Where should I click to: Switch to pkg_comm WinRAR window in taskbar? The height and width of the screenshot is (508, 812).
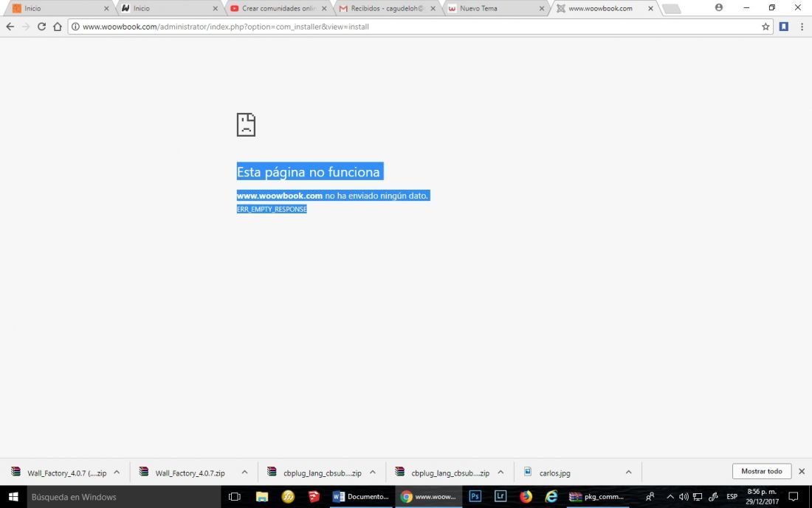(x=597, y=497)
